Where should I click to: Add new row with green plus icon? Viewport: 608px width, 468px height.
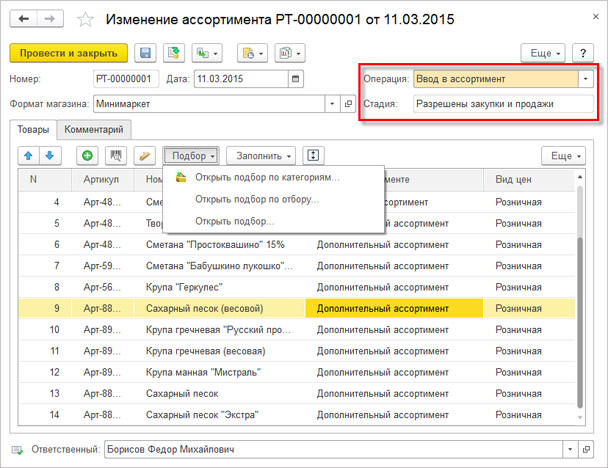(x=87, y=155)
